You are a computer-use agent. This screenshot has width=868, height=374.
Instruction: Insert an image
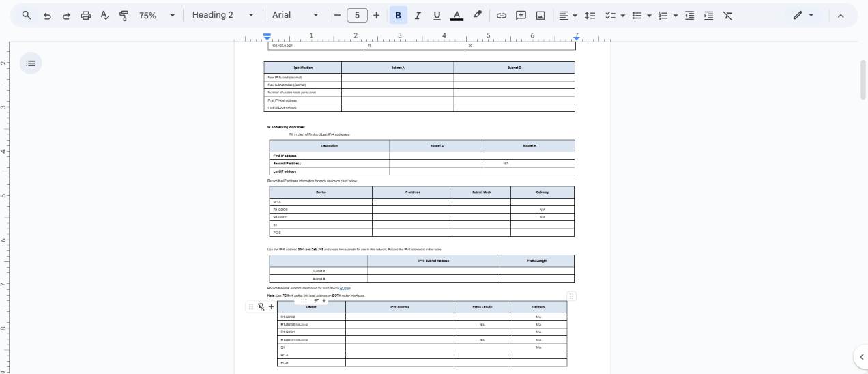click(x=540, y=15)
